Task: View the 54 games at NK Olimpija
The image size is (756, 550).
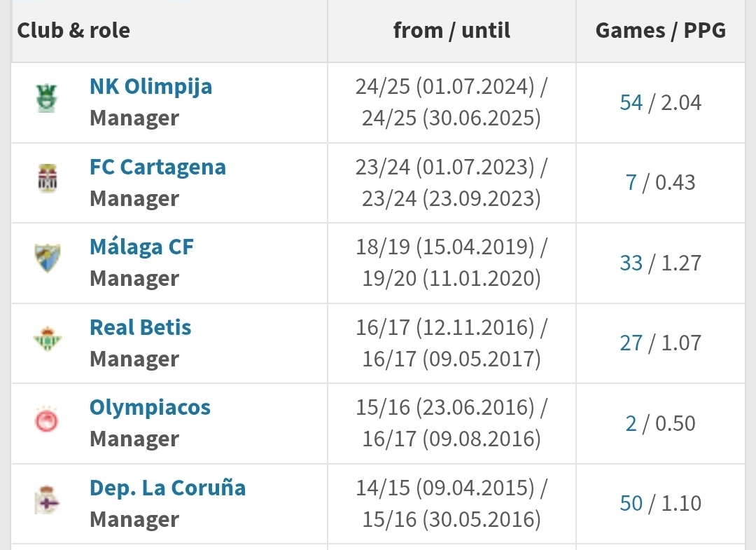Action: [x=631, y=103]
